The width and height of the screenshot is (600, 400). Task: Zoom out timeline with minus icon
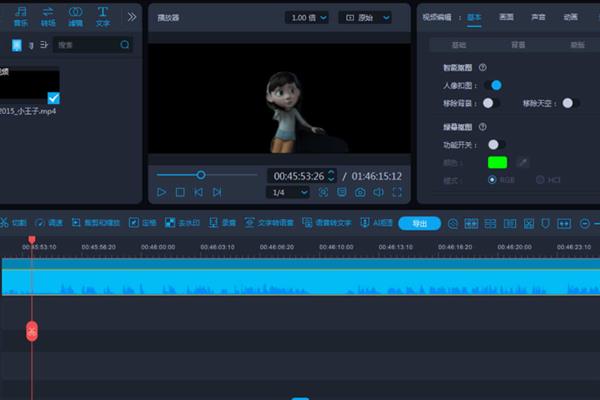[584, 224]
